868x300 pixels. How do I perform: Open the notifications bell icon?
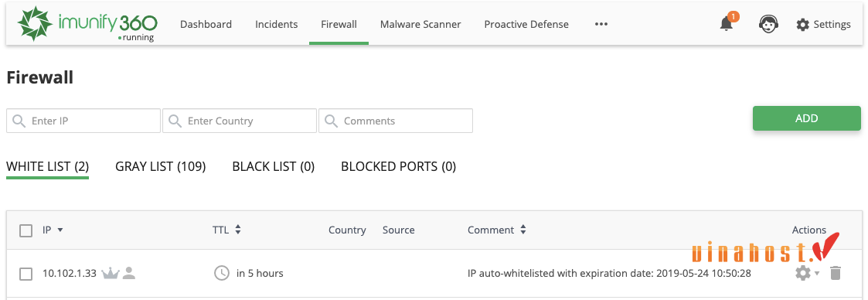click(727, 24)
